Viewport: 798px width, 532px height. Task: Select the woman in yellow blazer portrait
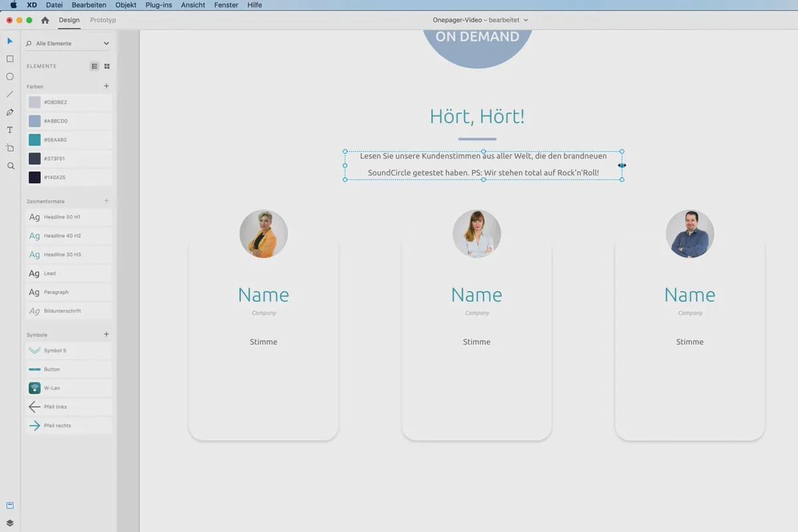click(263, 234)
